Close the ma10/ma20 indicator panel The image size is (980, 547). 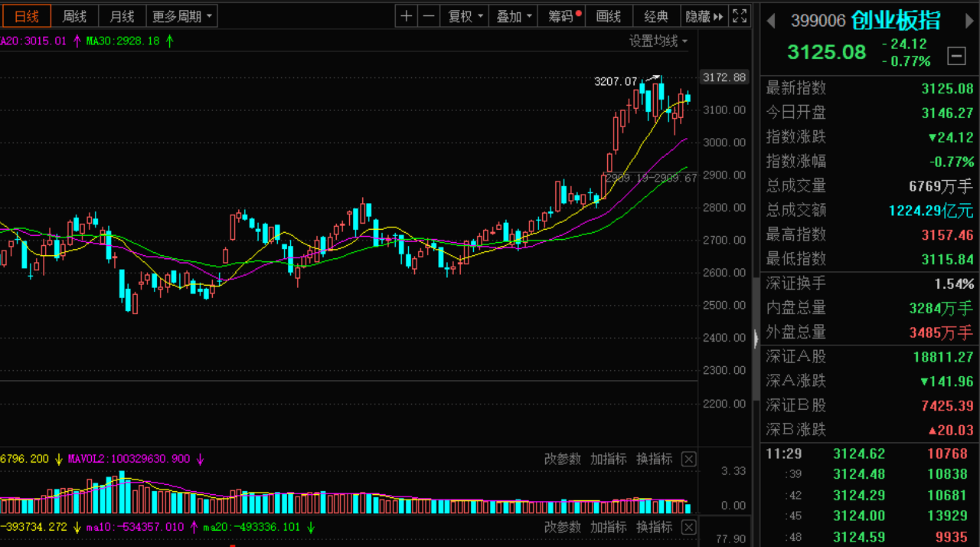pyautogui.click(x=689, y=527)
